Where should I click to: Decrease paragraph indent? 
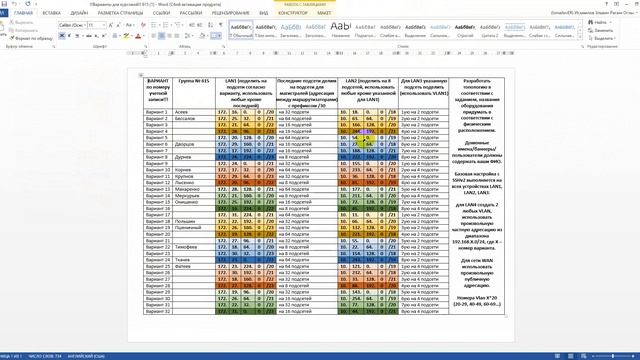(192, 25)
